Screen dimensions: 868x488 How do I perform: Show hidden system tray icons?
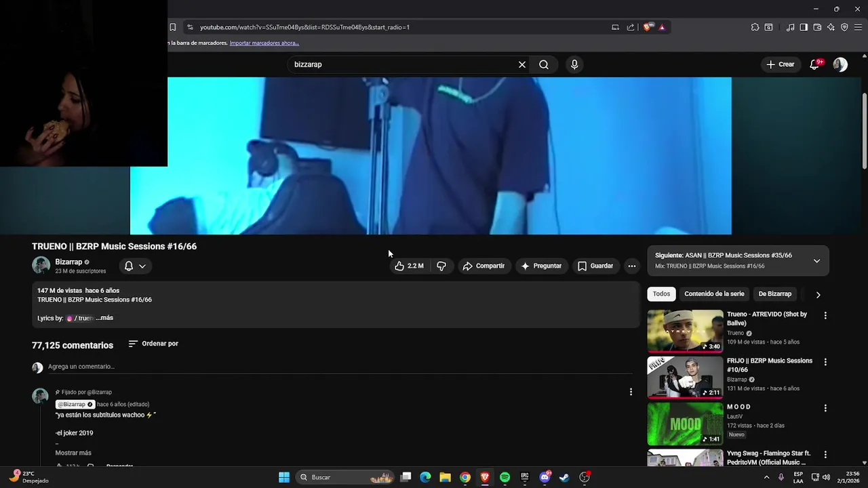pos(767,477)
